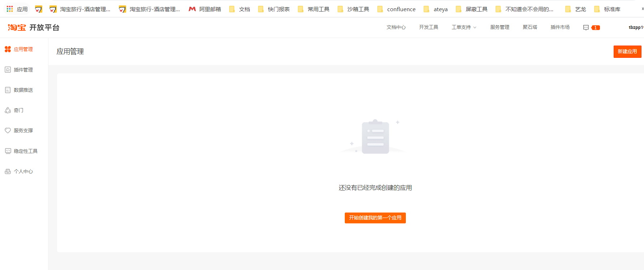
Task: Open 开发工具 in the top navigation
Action: tap(429, 27)
